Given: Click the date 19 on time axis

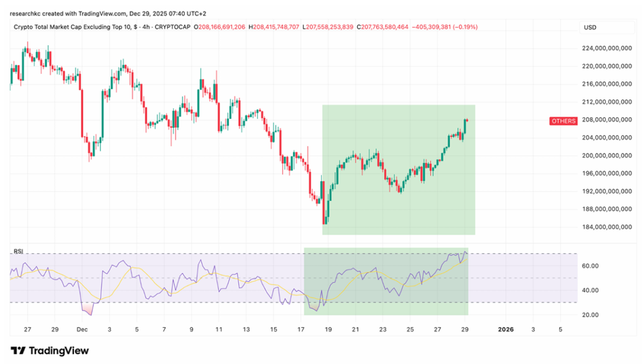Looking at the screenshot, I should [328, 329].
